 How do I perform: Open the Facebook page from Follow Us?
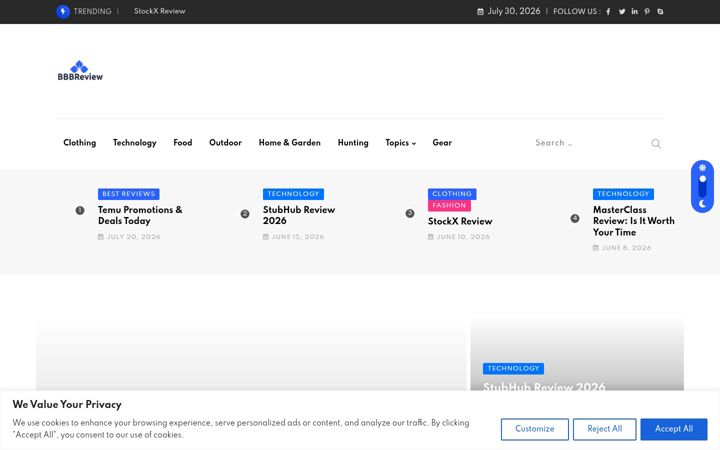pos(608,11)
